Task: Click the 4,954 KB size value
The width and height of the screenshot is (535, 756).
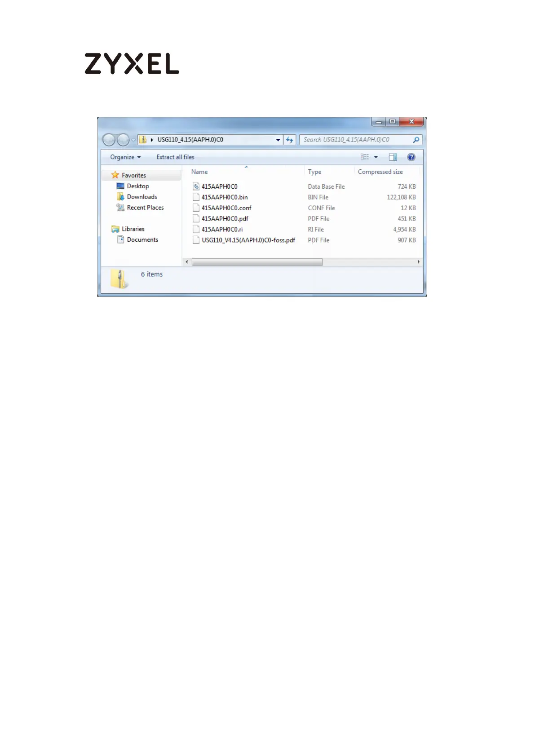Action: (404, 230)
